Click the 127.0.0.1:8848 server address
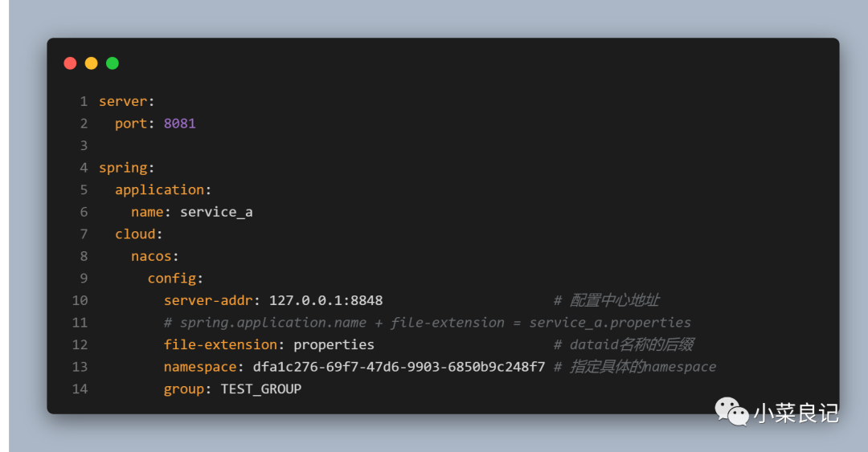The height and width of the screenshot is (452, 868). click(325, 300)
